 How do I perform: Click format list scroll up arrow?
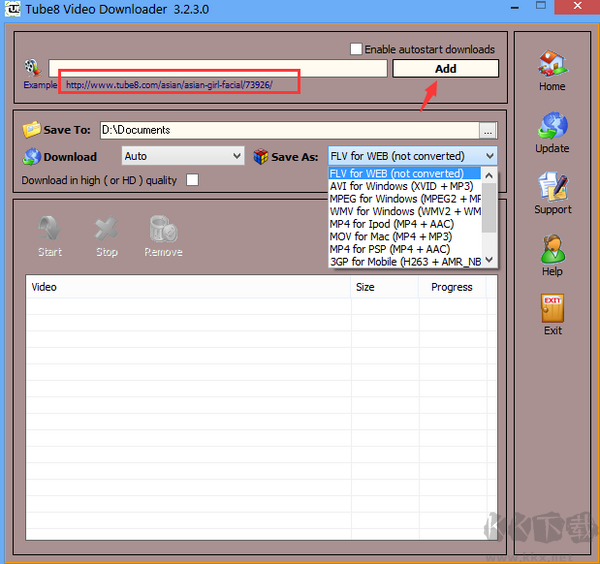(x=489, y=175)
